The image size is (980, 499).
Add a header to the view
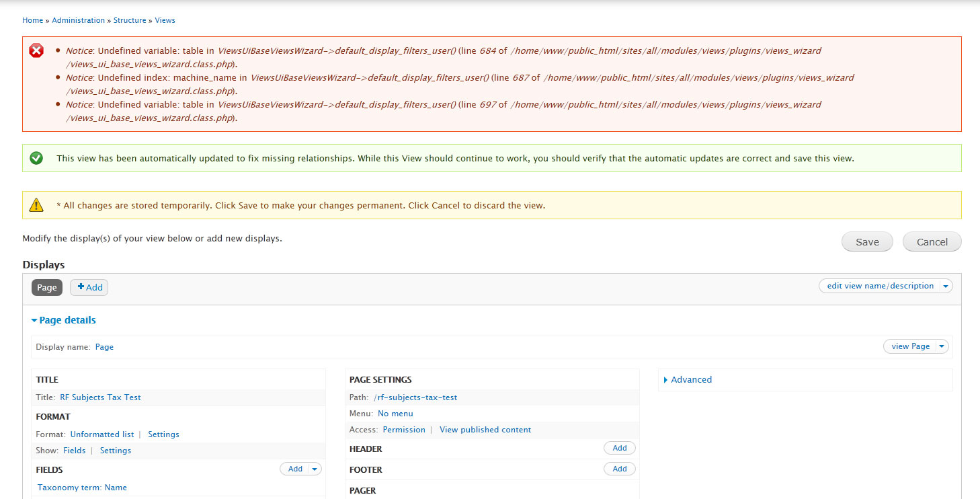[619, 448]
